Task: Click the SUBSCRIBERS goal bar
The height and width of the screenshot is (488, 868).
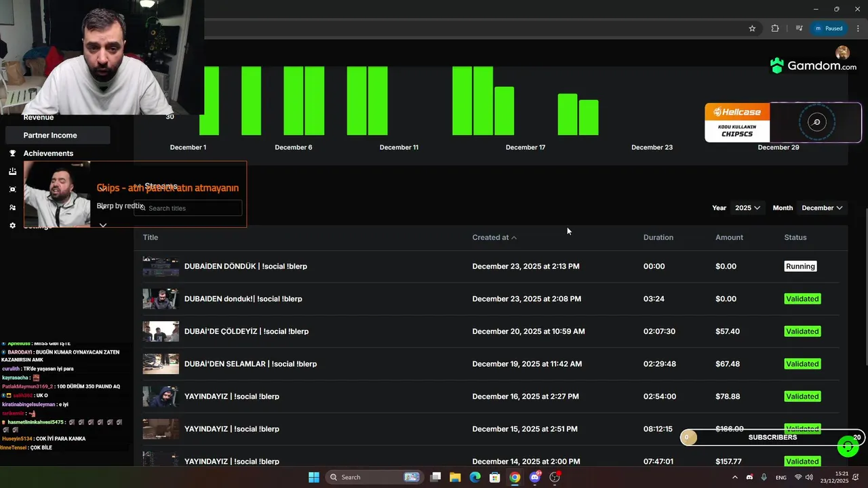Action: click(x=772, y=437)
